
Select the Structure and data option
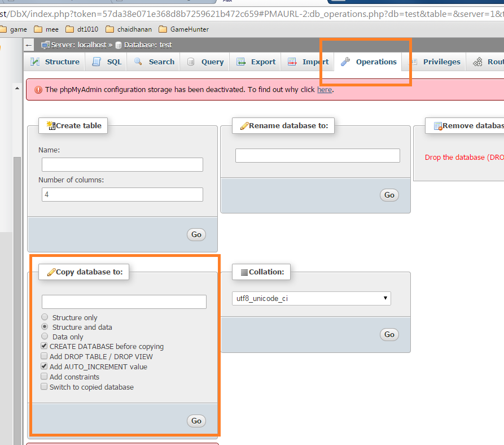click(x=45, y=326)
